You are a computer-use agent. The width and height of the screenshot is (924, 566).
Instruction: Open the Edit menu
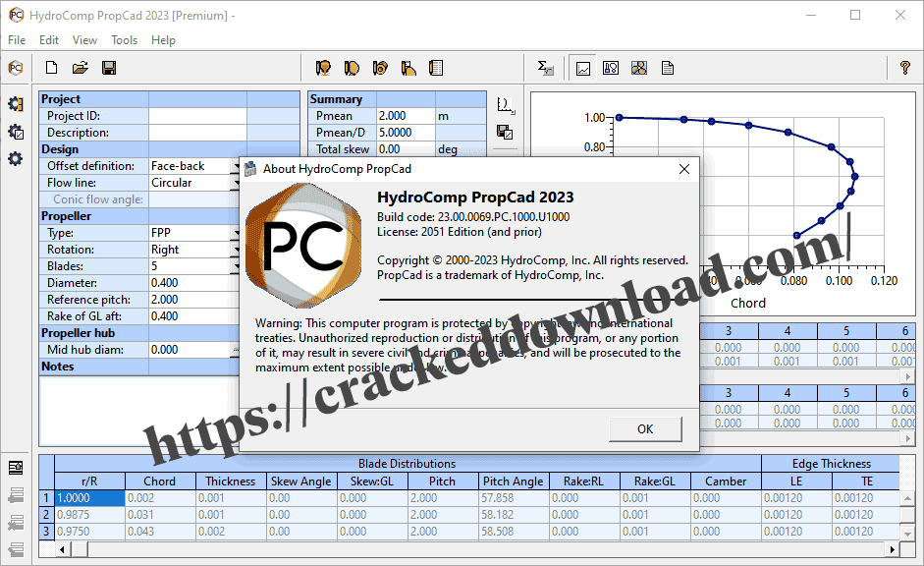click(x=49, y=40)
